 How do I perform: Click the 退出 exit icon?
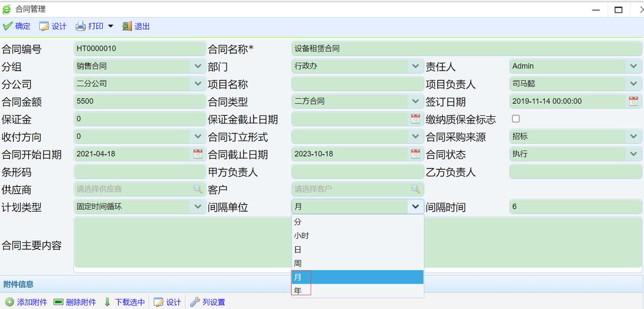point(127,26)
